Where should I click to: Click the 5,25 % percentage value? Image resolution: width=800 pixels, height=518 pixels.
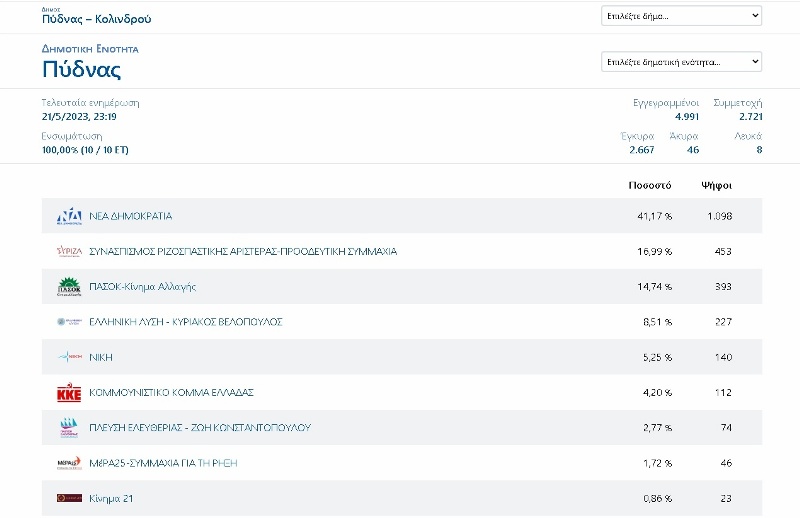(x=658, y=357)
